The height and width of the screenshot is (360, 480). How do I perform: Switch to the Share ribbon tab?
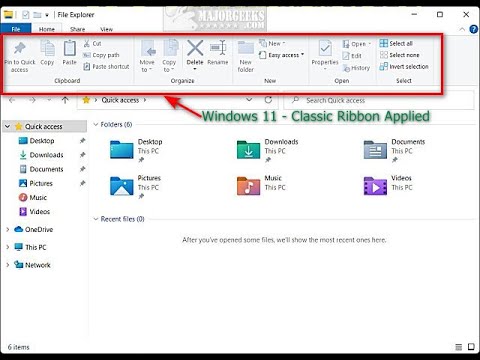click(x=78, y=29)
